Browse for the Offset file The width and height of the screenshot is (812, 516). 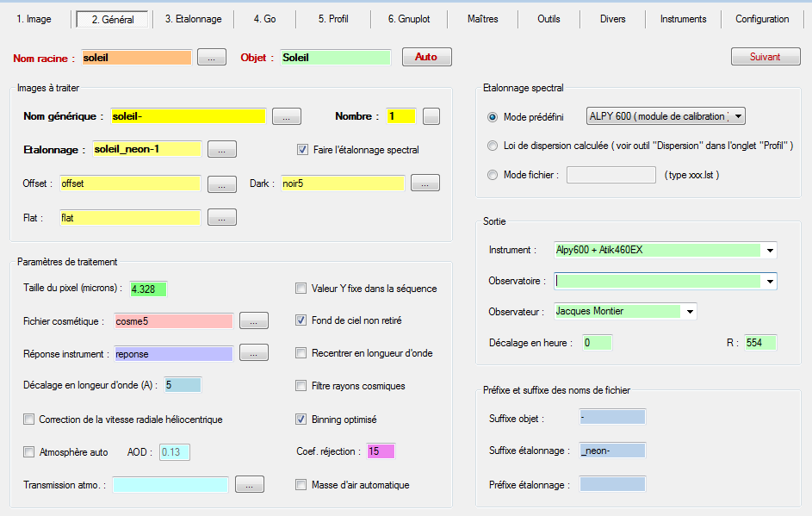coord(221,183)
